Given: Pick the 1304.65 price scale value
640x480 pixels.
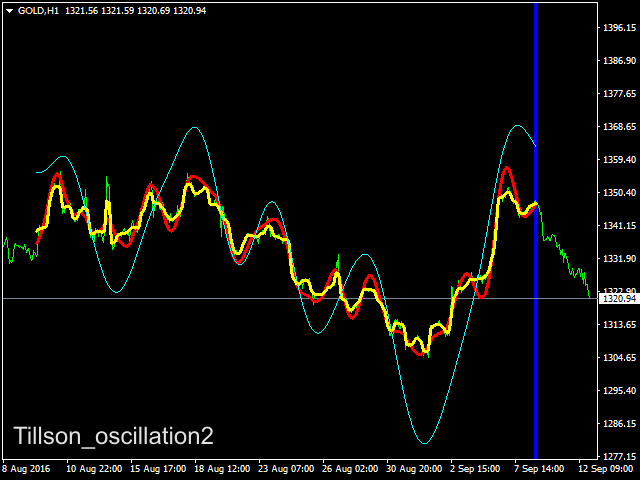Looking at the screenshot, I should 619,358.
